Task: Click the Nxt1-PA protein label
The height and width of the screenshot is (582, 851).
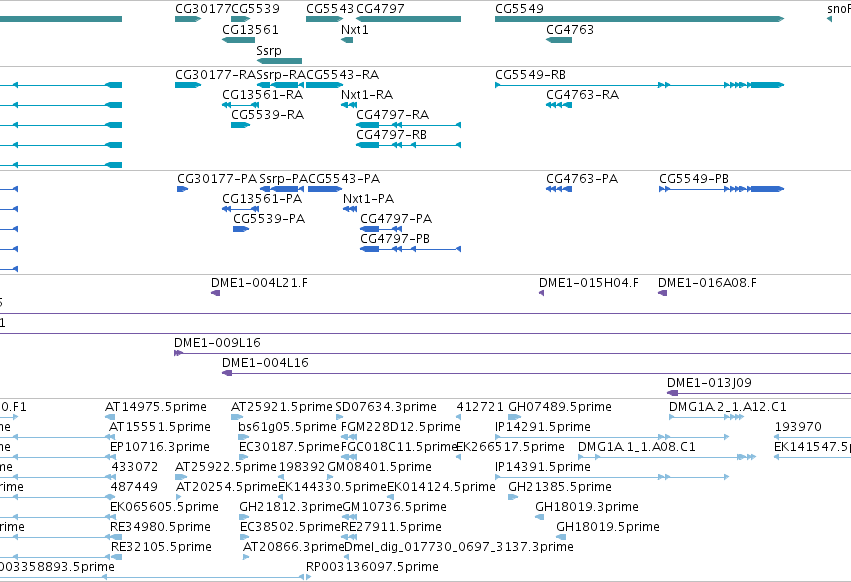Action: point(369,199)
